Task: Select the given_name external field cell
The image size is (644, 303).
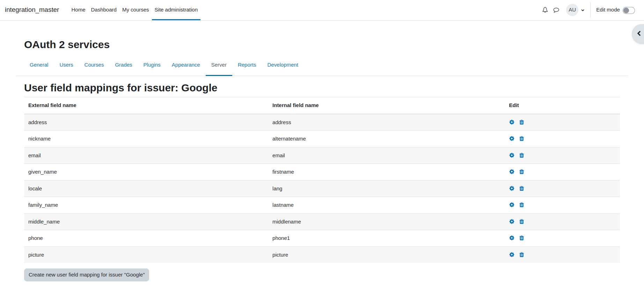Action: click(x=43, y=172)
